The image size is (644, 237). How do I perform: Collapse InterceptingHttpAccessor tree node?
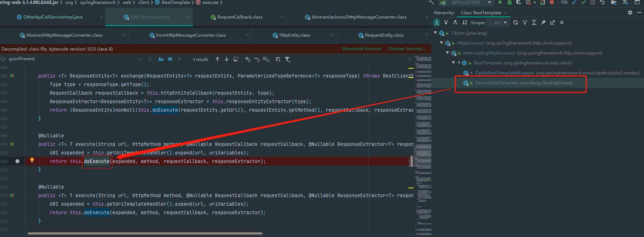pyautogui.click(x=448, y=53)
